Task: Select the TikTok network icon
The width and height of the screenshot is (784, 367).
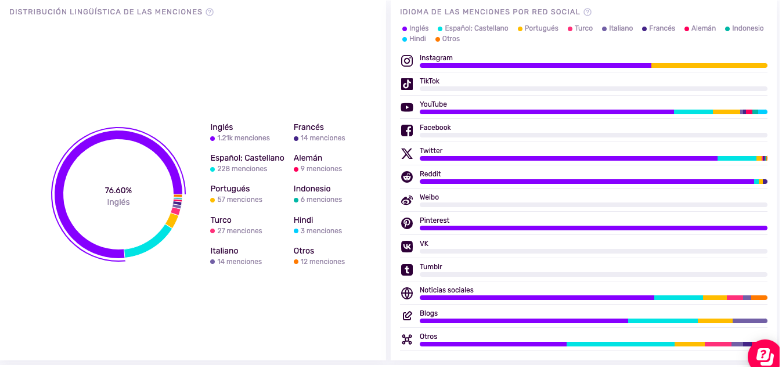Action: click(x=407, y=84)
